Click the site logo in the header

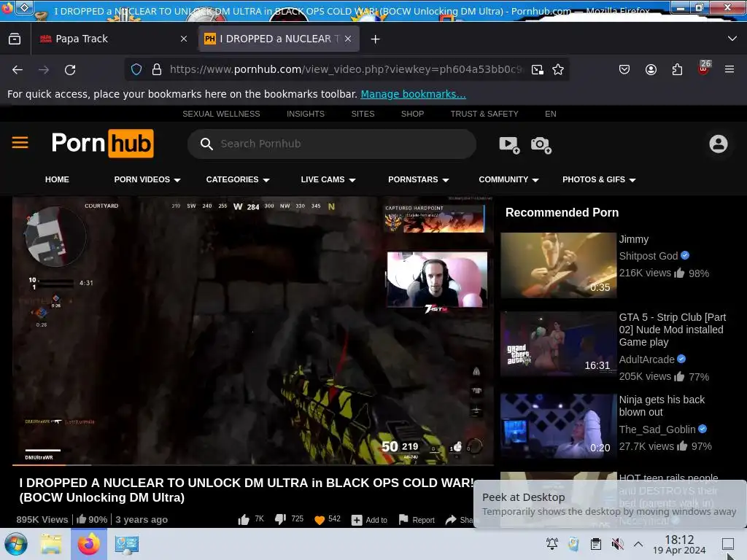click(102, 144)
